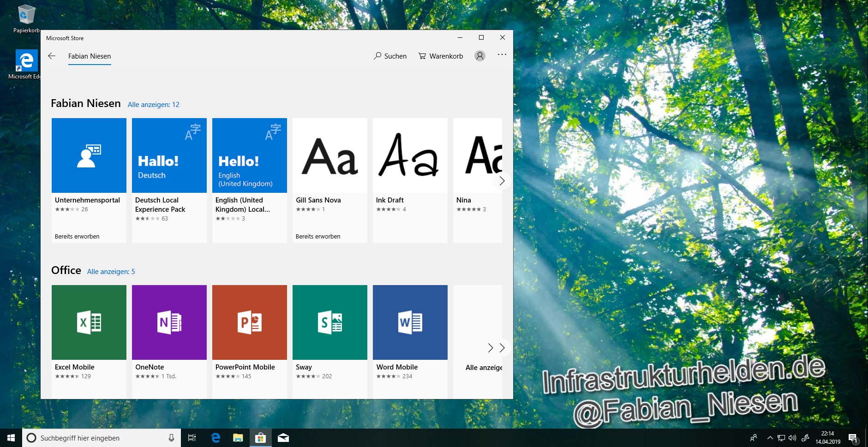The height and width of the screenshot is (447, 868).
Task: Open the Papierkorb desktop icon
Action: click(26, 19)
